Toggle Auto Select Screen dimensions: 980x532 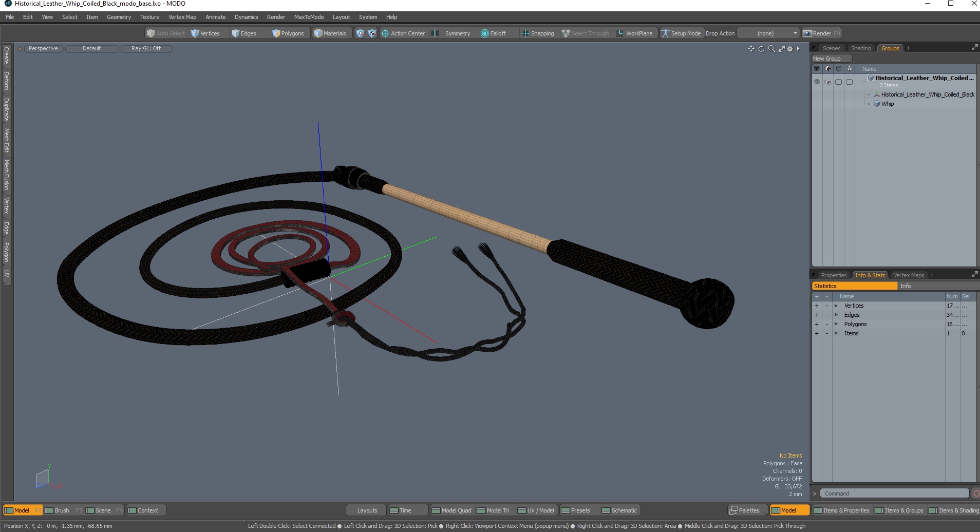pyautogui.click(x=165, y=33)
